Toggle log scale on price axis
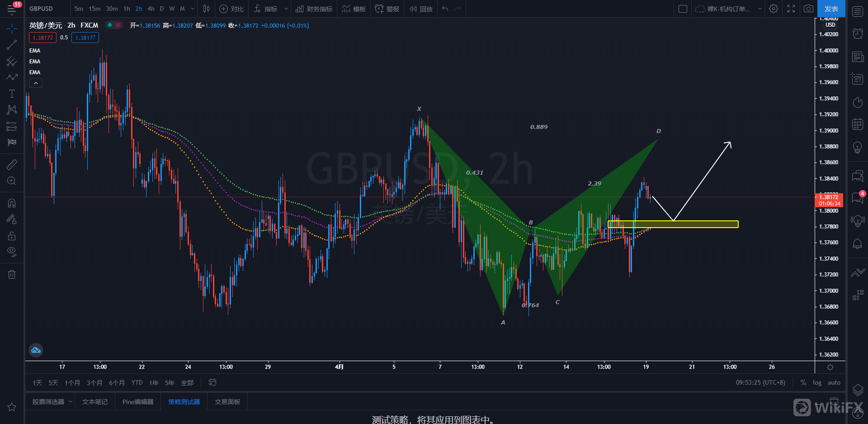The width and height of the screenshot is (868, 424). pyautogui.click(x=817, y=383)
